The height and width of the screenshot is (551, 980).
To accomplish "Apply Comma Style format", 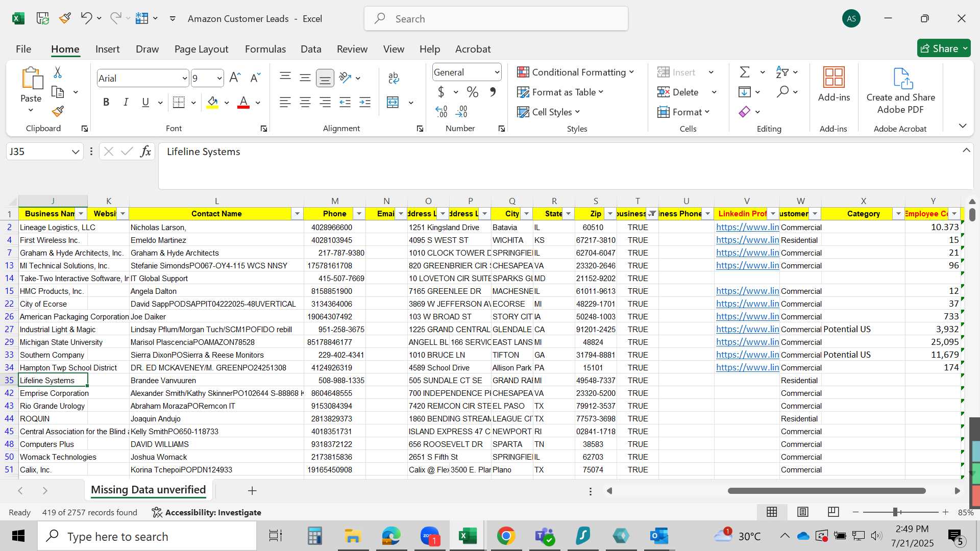I will click(493, 92).
